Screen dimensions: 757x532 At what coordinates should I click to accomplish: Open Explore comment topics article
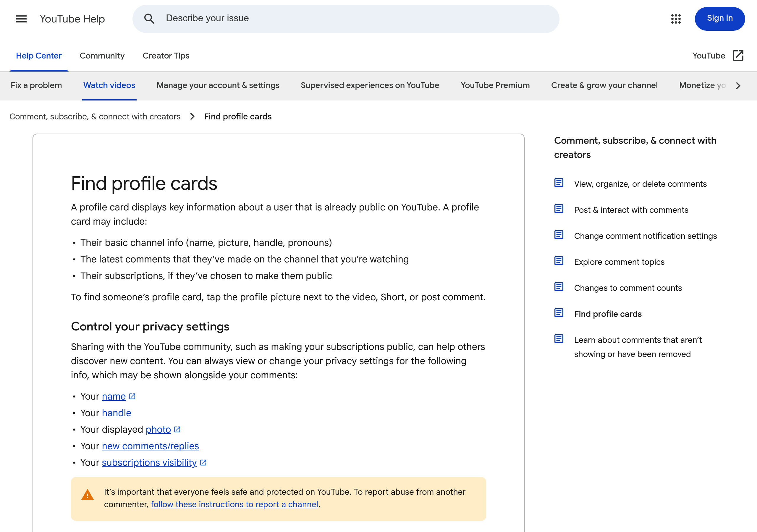pos(619,262)
